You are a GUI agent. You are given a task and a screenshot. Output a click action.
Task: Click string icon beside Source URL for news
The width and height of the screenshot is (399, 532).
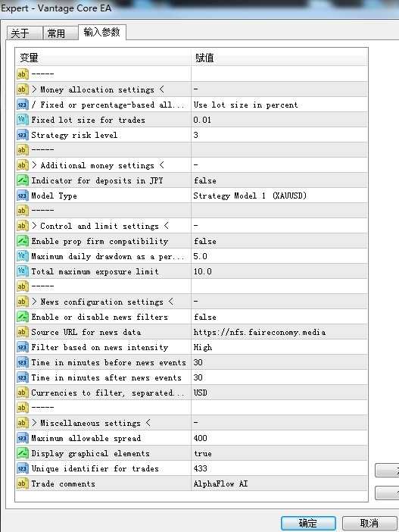(x=23, y=332)
